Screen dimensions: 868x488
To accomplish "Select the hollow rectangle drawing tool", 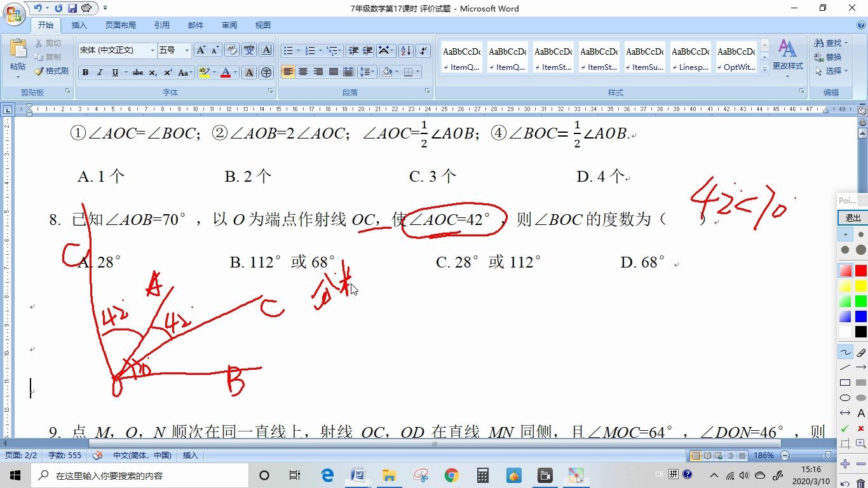I will pyautogui.click(x=845, y=383).
